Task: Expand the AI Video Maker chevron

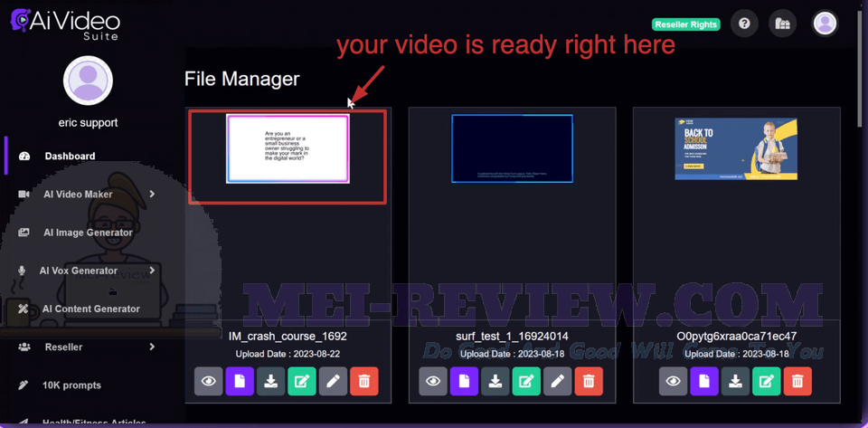Action: pyautogui.click(x=152, y=194)
